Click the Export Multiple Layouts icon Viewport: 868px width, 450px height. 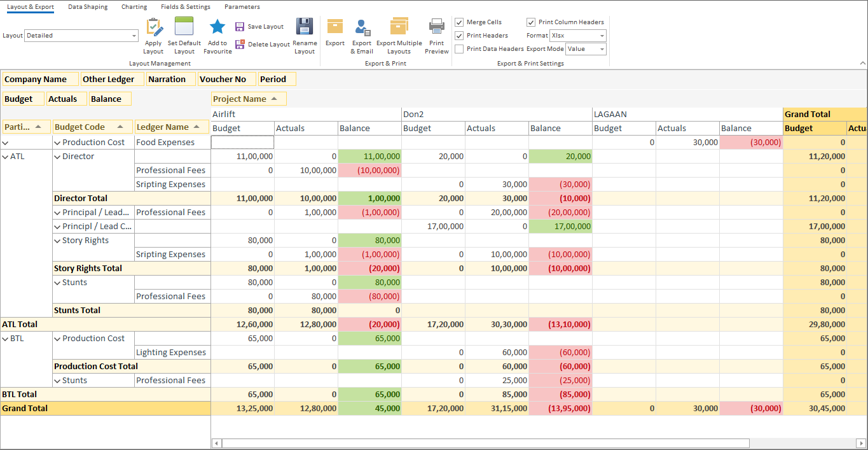399,27
